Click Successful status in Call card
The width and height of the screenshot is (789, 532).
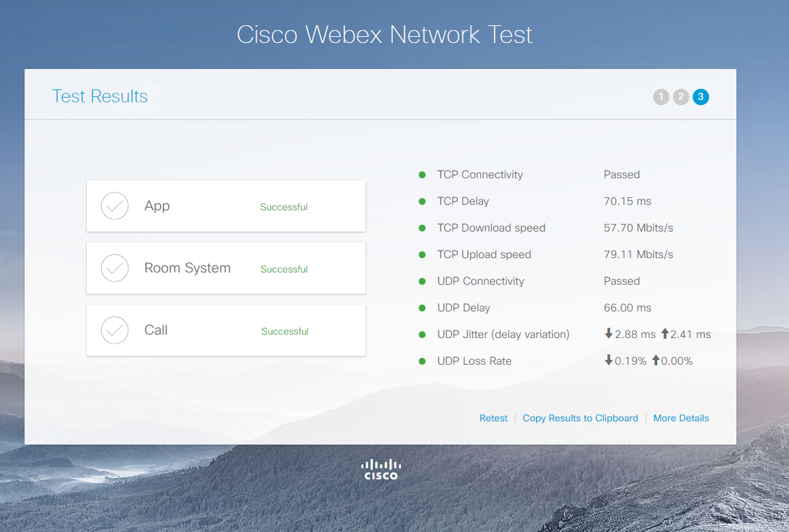pos(285,331)
